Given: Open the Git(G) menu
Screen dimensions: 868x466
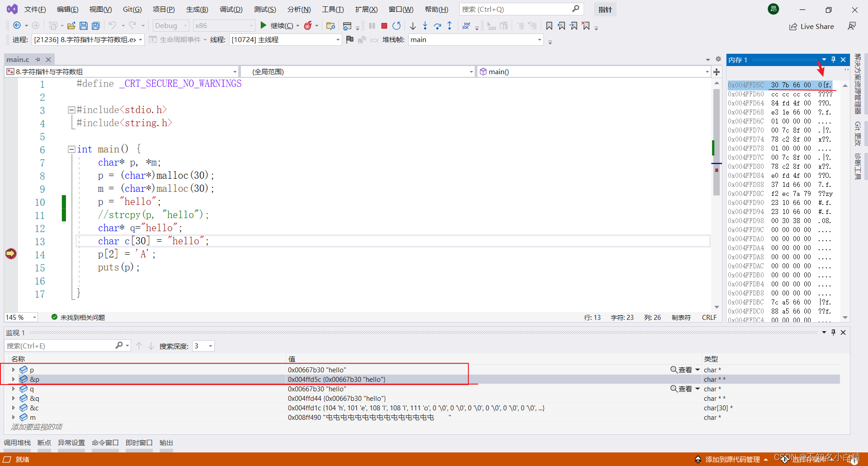Looking at the screenshot, I should click(132, 10).
